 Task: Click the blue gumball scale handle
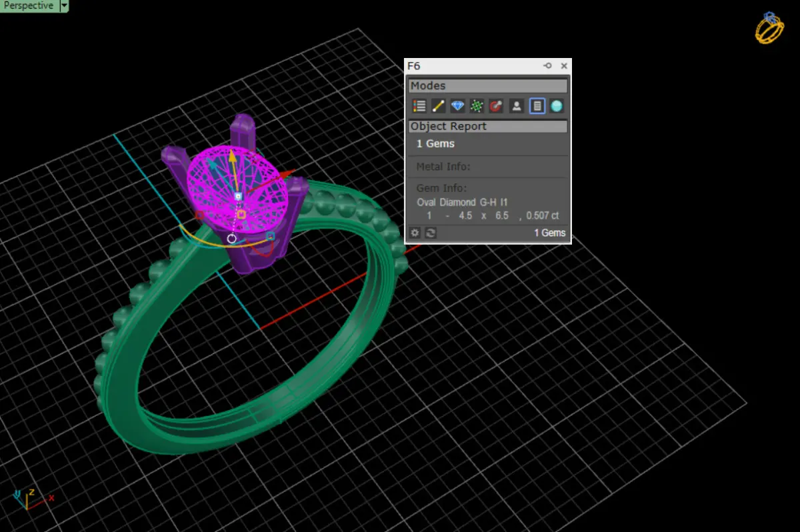pyautogui.click(x=270, y=236)
